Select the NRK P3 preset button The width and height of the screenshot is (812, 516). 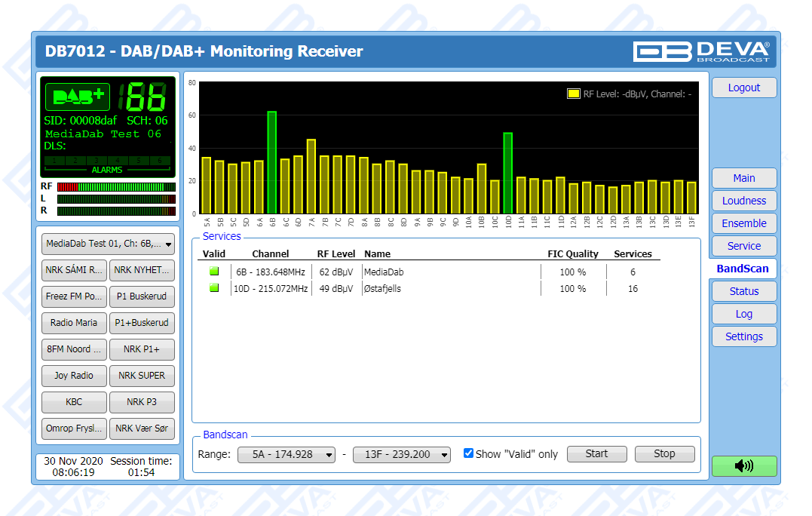point(142,402)
